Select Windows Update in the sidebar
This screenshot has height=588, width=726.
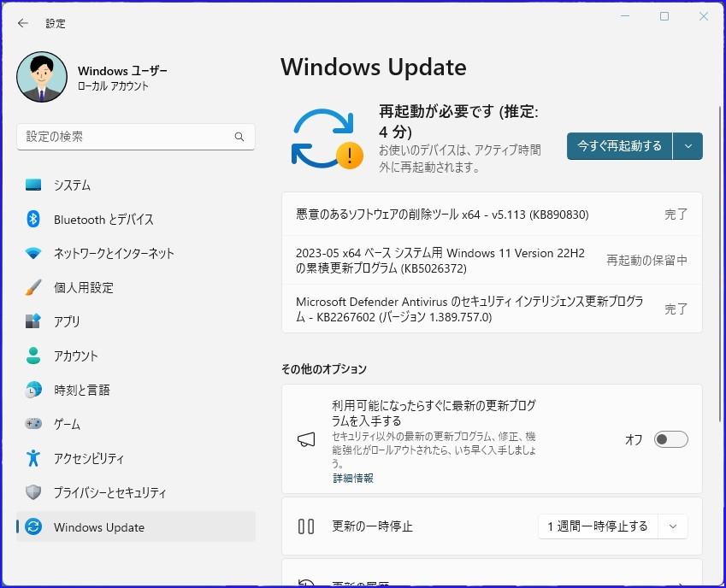click(x=136, y=526)
